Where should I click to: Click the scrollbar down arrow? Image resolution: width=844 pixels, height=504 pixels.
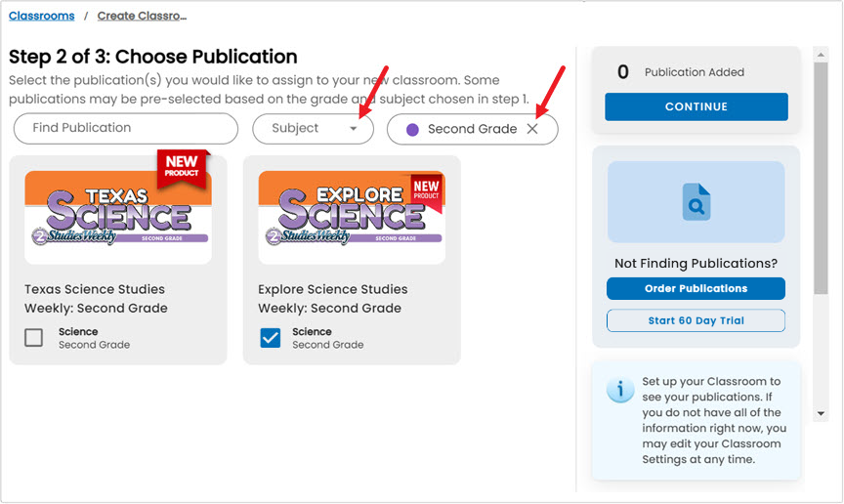pos(821,413)
